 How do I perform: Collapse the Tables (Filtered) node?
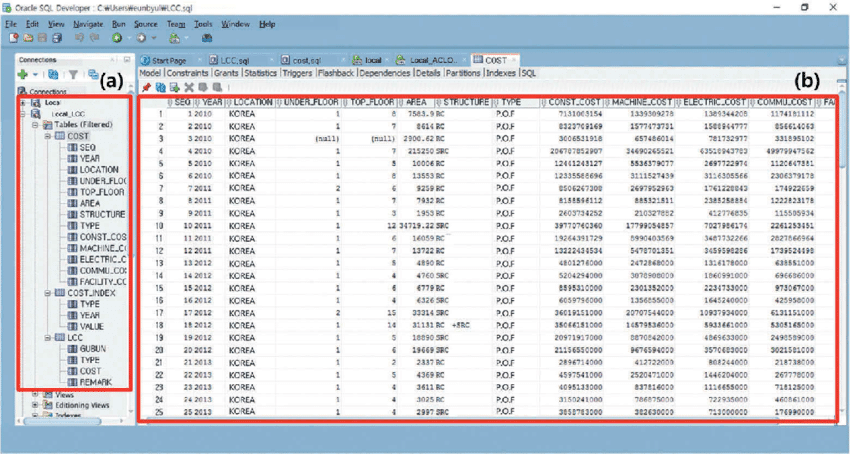pyautogui.click(x=35, y=125)
